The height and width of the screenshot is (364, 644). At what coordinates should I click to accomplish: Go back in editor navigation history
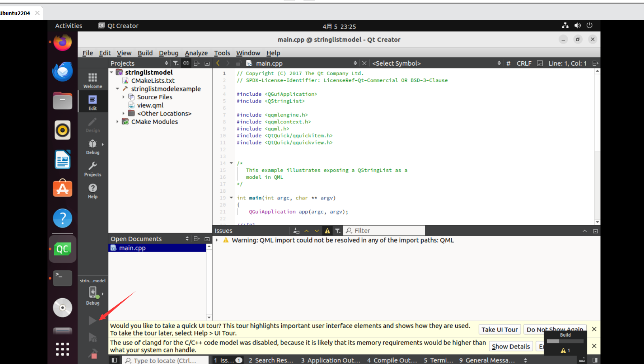coord(218,63)
